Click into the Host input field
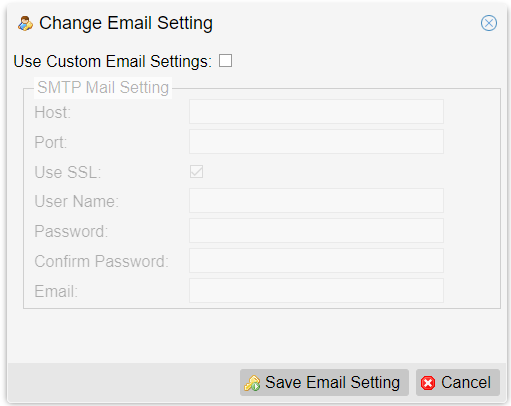This screenshot has height=406, width=511. coord(316,111)
